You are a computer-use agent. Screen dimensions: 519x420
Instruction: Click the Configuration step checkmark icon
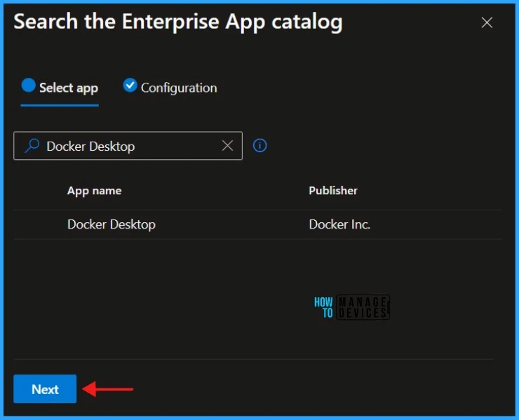(130, 86)
